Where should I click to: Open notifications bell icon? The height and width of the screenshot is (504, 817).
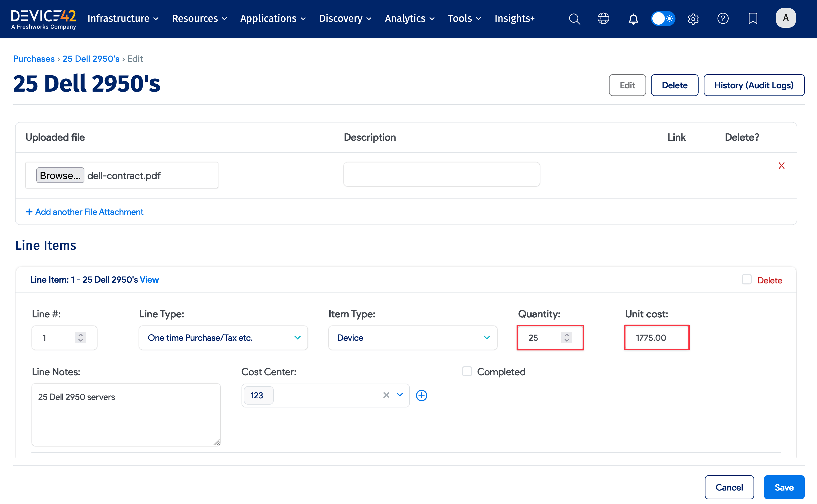[x=633, y=19]
